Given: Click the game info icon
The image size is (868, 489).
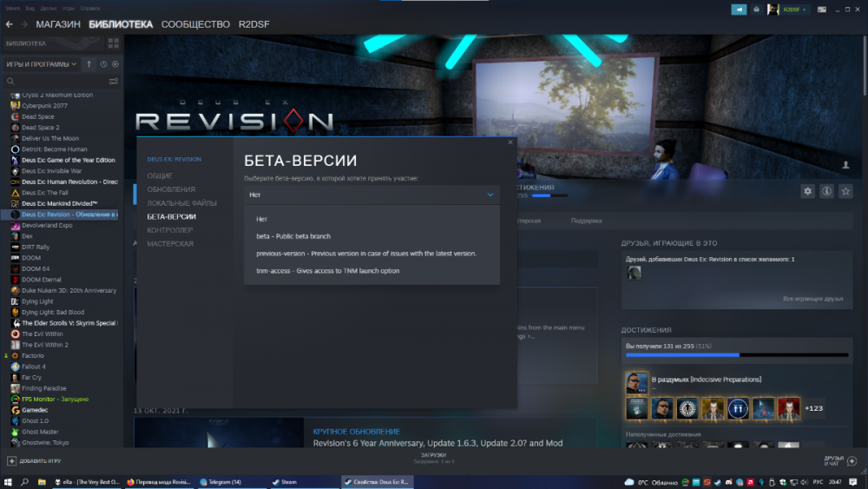Looking at the screenshot, I should [x=827, y=191].
